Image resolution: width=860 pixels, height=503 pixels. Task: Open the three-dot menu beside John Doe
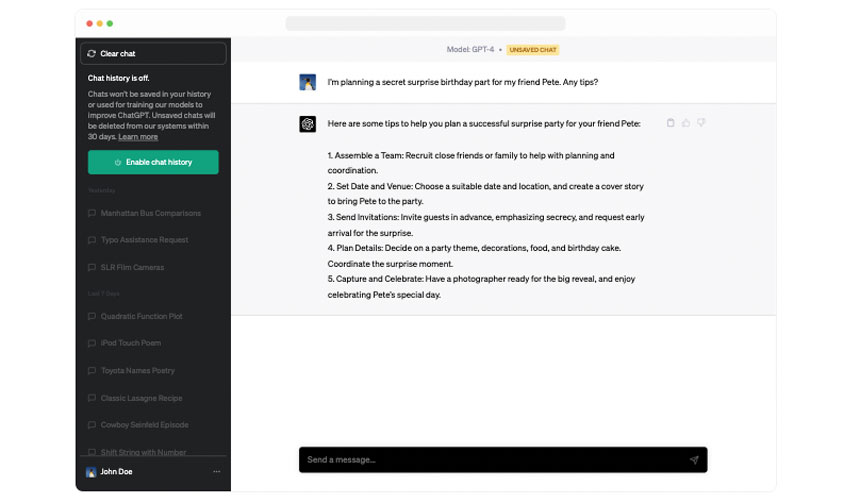(216, 472)
